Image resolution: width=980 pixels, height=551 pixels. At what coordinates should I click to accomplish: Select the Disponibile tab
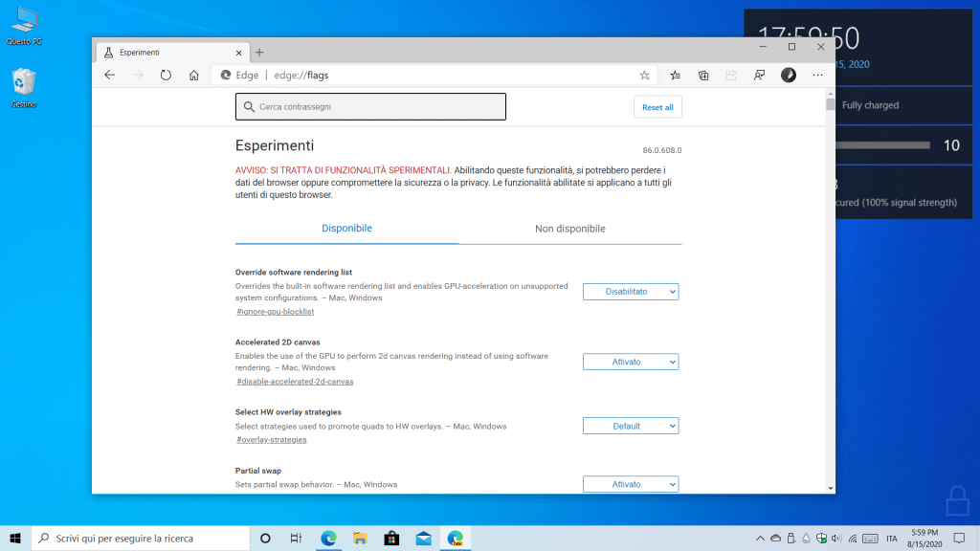point(346,229)
